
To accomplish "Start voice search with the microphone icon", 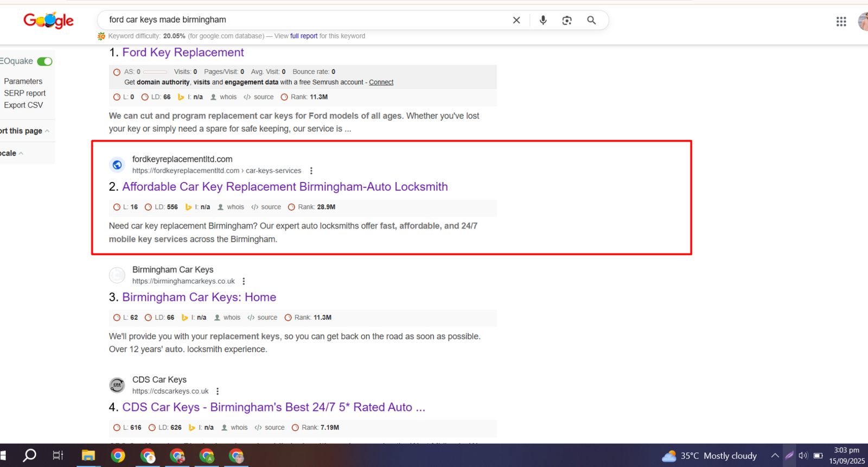I will (542, 20).
